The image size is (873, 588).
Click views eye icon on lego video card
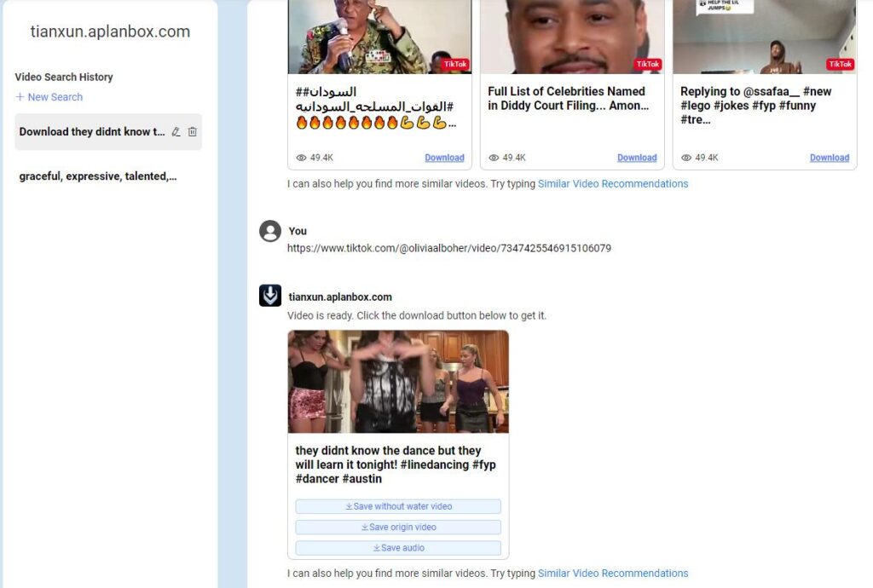point(686,158)
